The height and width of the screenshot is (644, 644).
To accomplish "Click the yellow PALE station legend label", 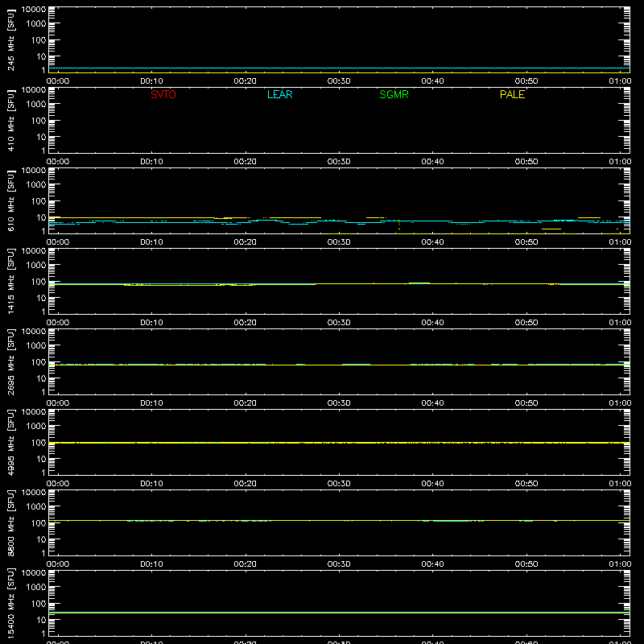I will 512,94.
